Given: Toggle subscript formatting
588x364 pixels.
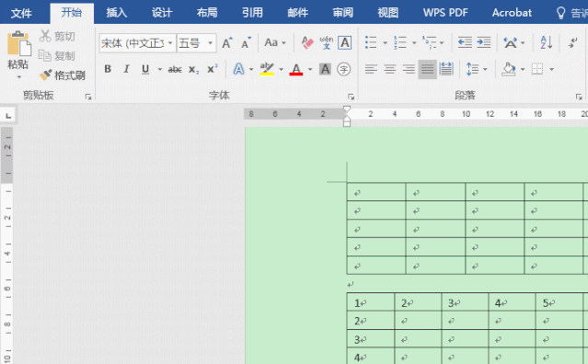Looking at the screenshot, I should point(193,69).
